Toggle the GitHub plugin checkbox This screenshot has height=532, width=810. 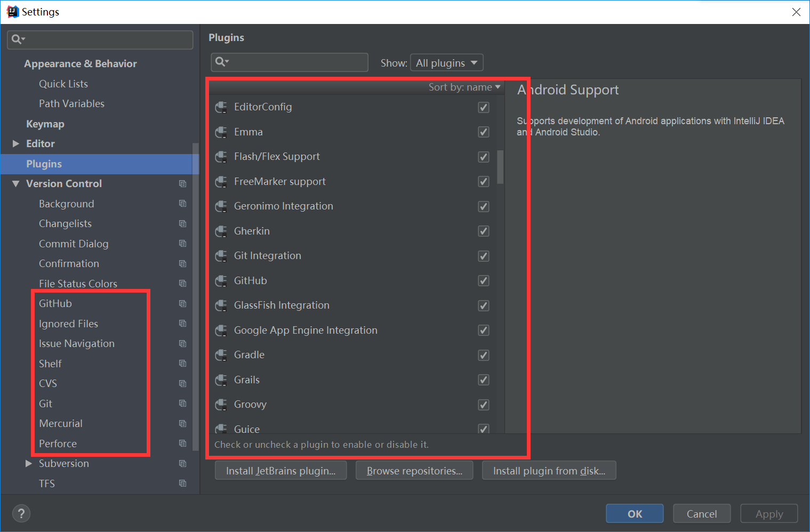(x=484, y=281)
